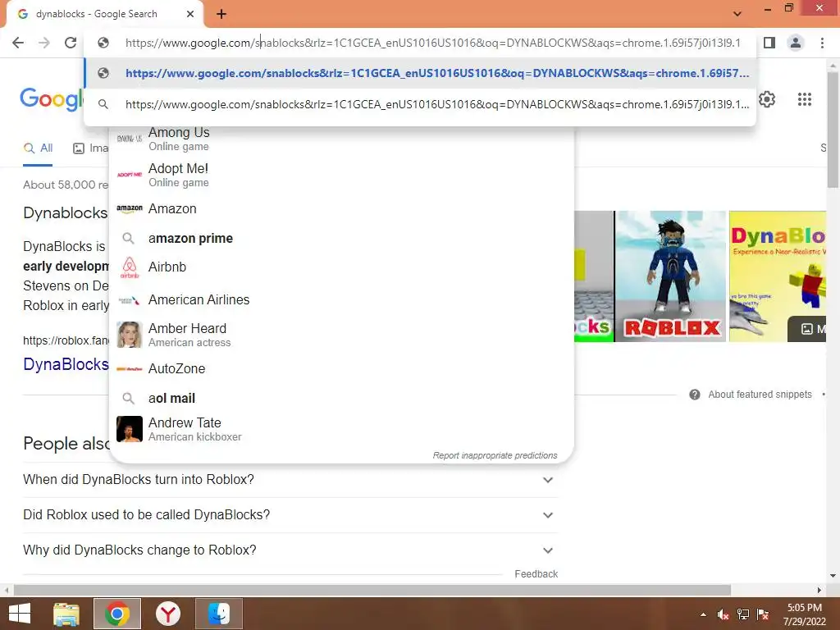This screenshot has width=840, height=630.
Task: Expand Did Roblox used to be called DynaBlocks
Action: coord(290,515)
